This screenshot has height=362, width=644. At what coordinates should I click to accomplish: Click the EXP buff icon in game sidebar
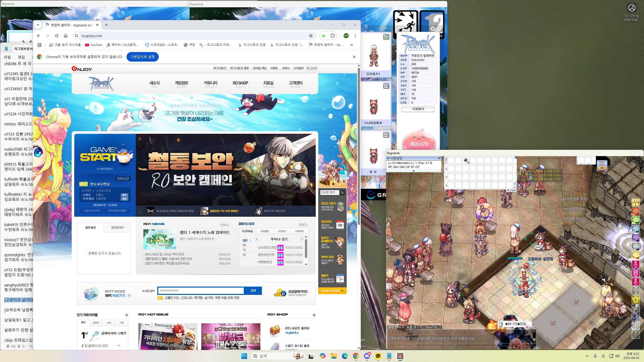tap(635, 203)
